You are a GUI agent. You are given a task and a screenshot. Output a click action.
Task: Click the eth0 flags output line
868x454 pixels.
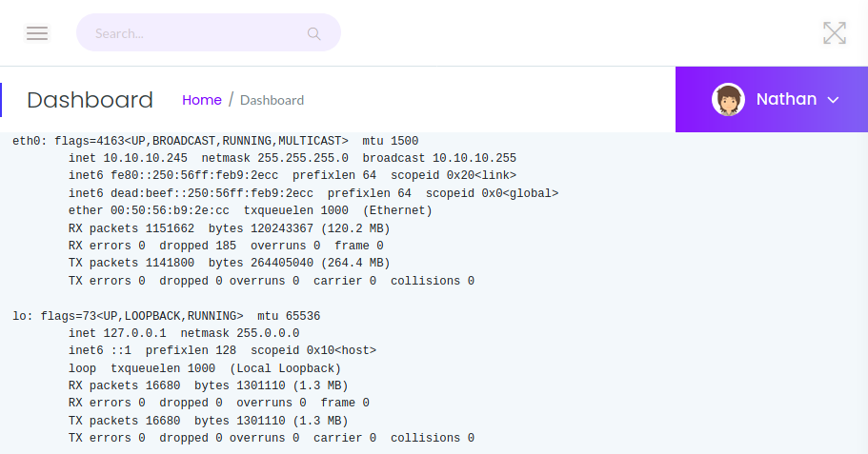[x=215, y=141]
